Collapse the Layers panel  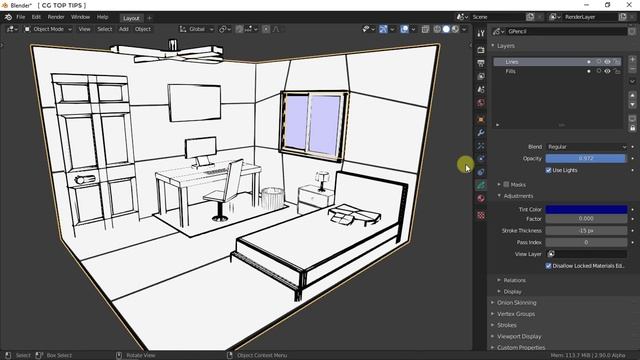[x=493, y=46]
